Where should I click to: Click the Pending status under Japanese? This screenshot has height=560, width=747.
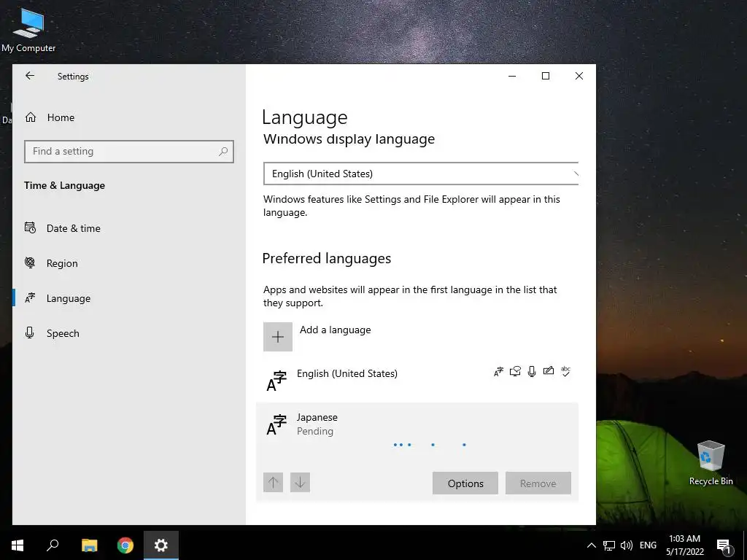[x=315, y=431]
